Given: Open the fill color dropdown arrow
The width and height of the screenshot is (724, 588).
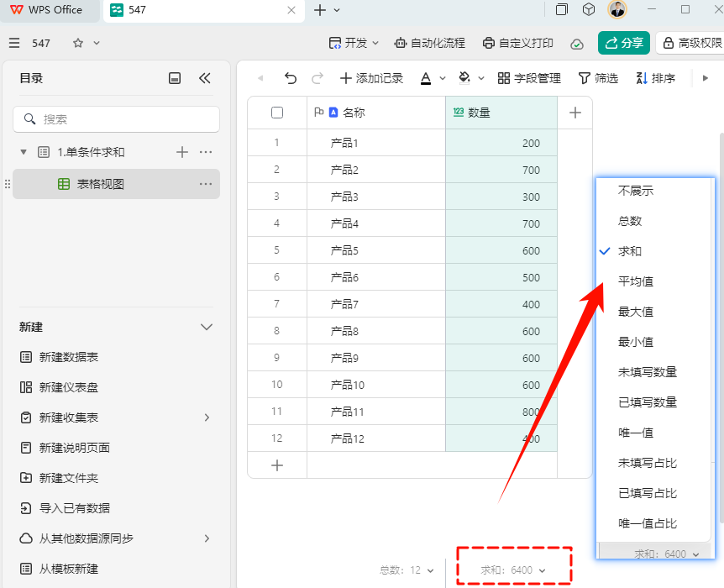Looking at the screenshot, I should 481,78.
